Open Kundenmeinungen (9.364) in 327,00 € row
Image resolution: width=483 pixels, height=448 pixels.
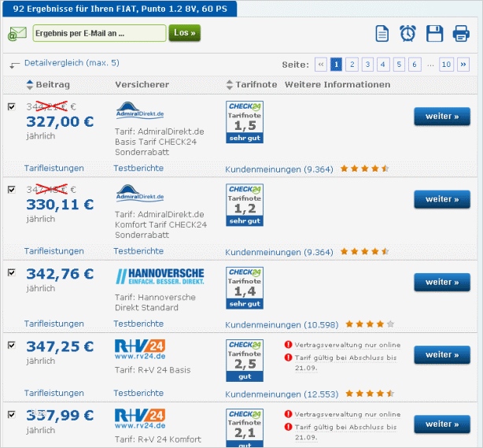coord(279,169)
